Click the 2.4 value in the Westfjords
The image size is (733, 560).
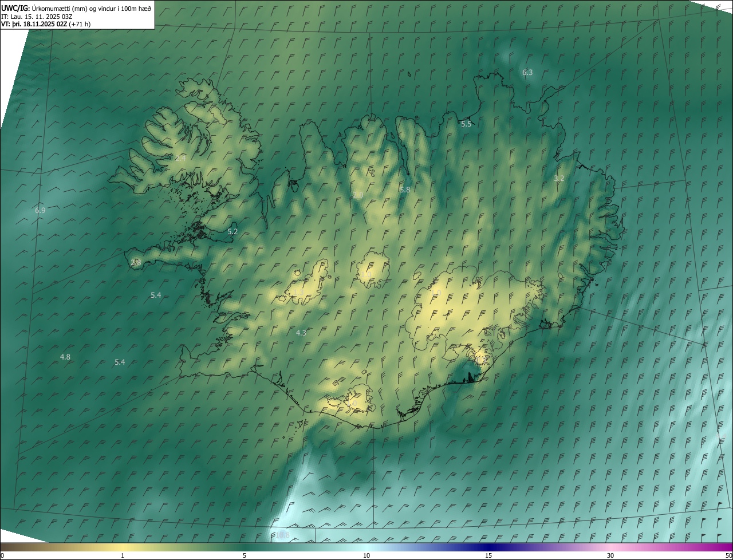click(180, 158)
